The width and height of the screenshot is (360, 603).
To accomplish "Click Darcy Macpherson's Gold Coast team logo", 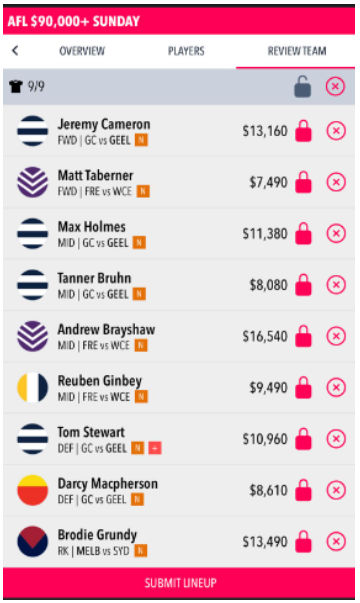I will click(x=33, y=490).
